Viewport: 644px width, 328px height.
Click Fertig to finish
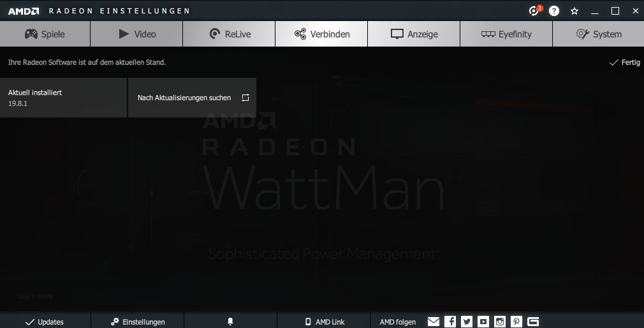click(x=625, y=63)
